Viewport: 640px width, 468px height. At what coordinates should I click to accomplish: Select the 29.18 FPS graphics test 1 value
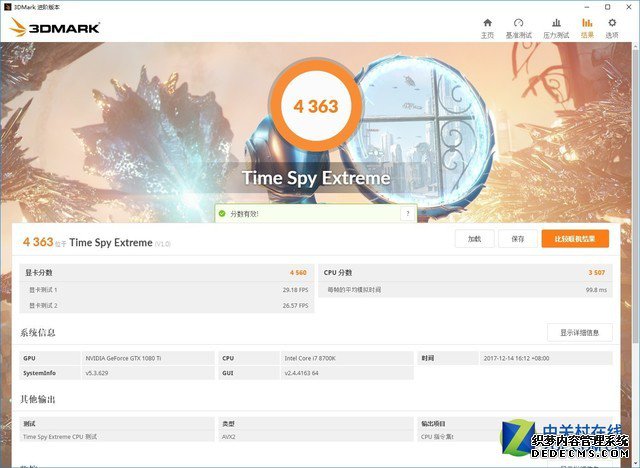pos(296,290)
